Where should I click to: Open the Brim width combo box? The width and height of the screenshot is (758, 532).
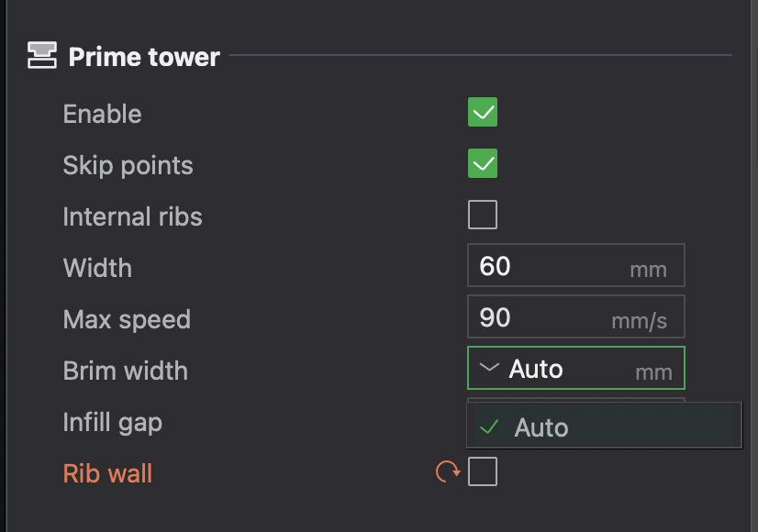pos(575,368)
